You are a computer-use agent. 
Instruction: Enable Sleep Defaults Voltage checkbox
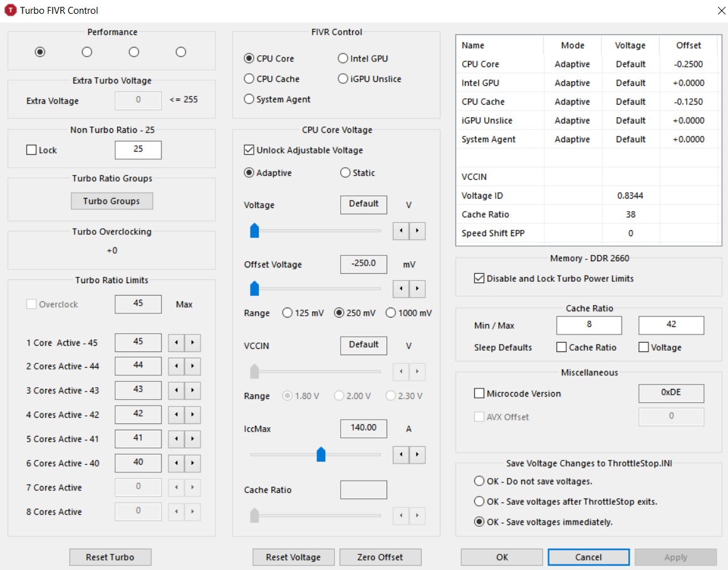click(643, 347)
